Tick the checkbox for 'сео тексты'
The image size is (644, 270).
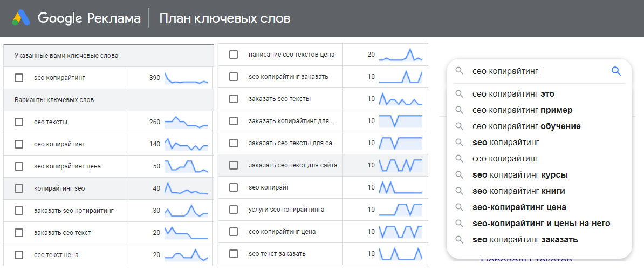pos(19,122)
